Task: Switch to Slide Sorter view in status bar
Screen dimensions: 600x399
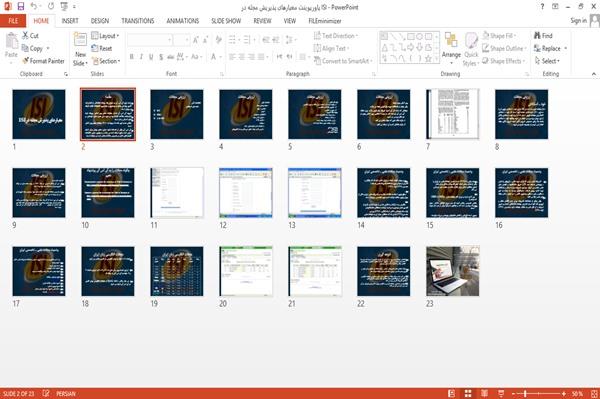Action: click(468, 393)
